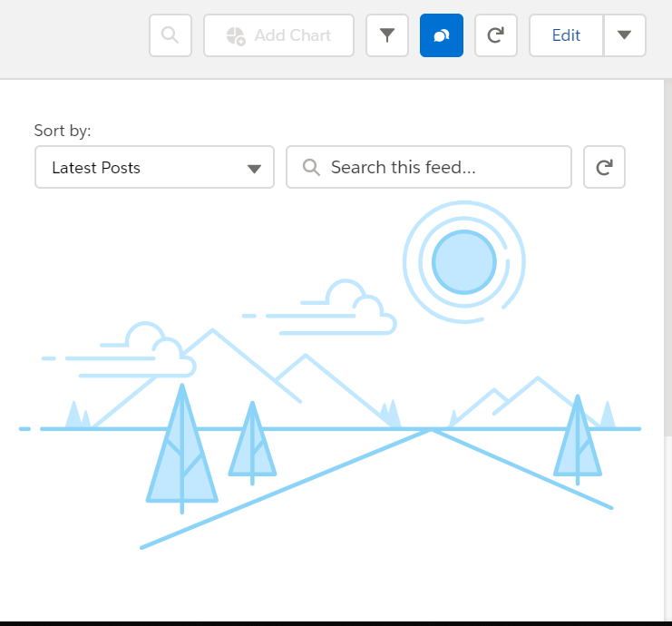
Task: Open the filter funnel panel
Action: 387,35
